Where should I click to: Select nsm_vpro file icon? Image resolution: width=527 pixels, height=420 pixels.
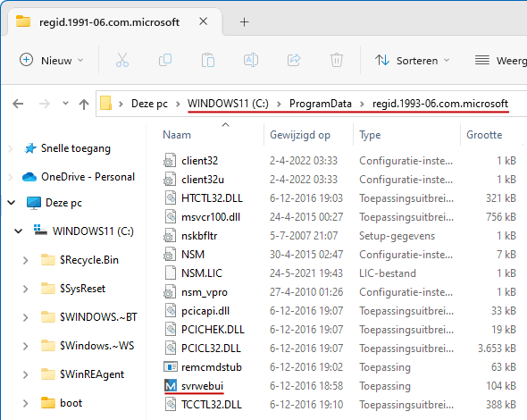(x=170, y=292)
